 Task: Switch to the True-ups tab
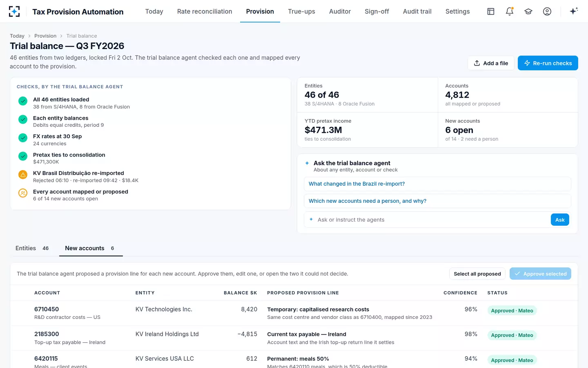tap(301, 11)
